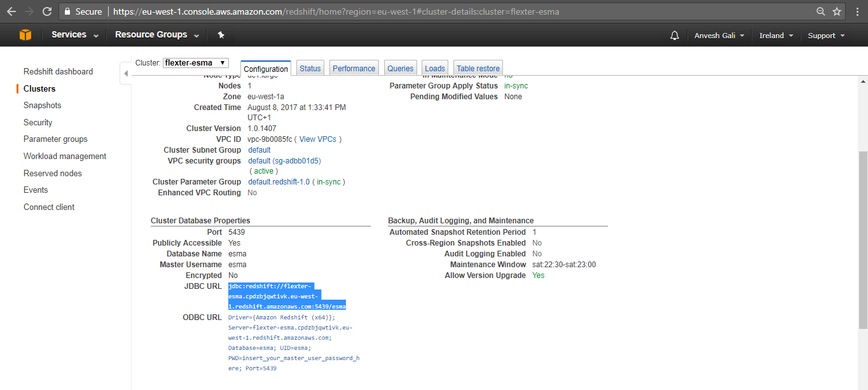Open the default Cluster Subnet Group link
868x390 pixels.
coord(259,150)
